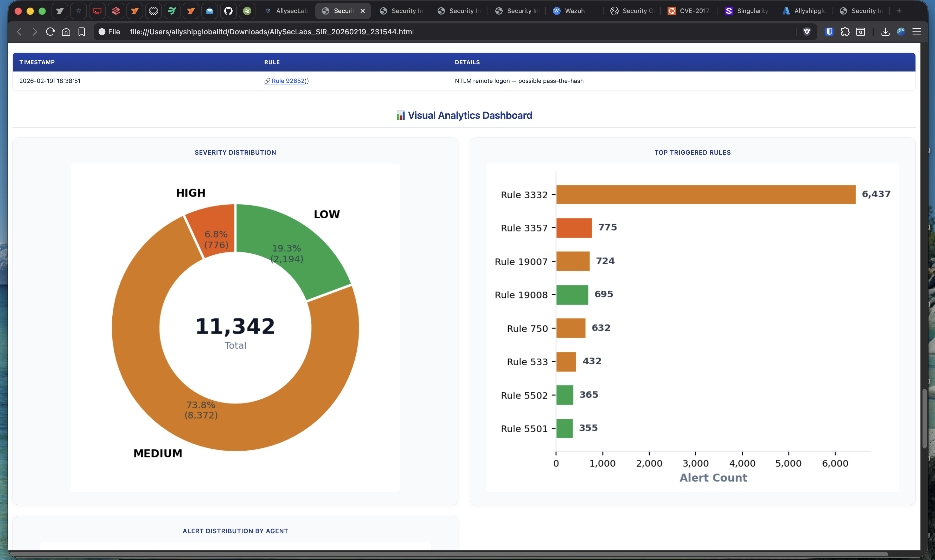Open the gray bird pinned tab
The width and height of the screenshot is (935, 560).
click(x=60, y=11)
